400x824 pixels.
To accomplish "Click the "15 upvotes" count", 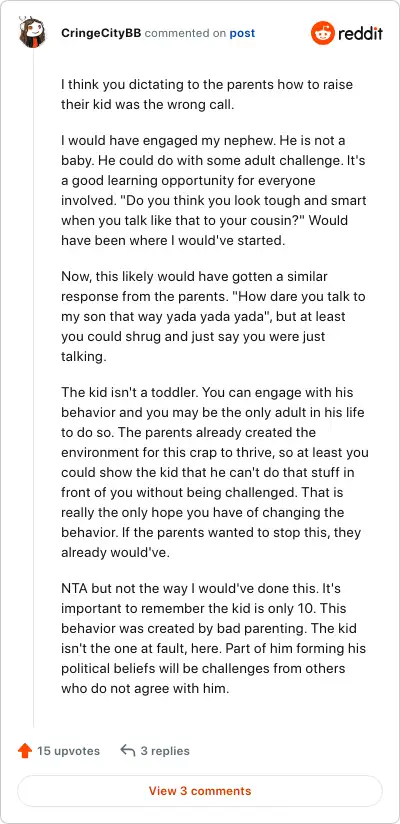I will (68, 751).
